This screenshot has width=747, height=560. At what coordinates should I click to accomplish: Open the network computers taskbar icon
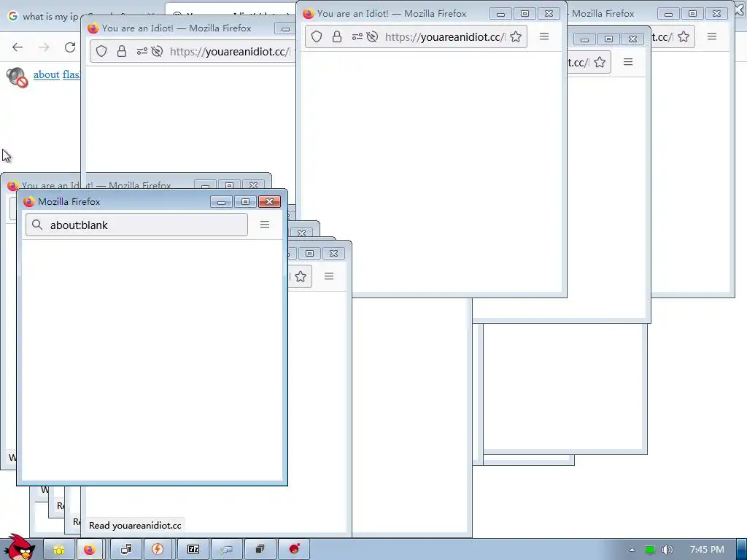(x=126, y=550)
